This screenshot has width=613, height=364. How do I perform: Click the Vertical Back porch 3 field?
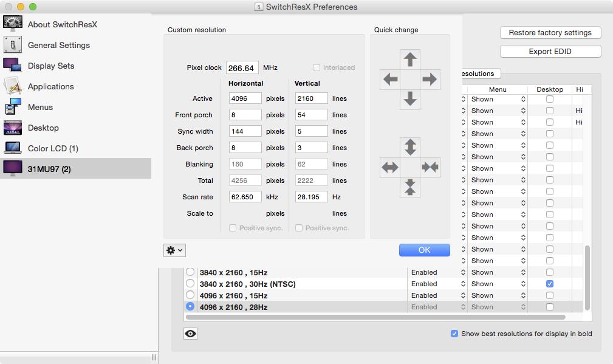[311, 148]
